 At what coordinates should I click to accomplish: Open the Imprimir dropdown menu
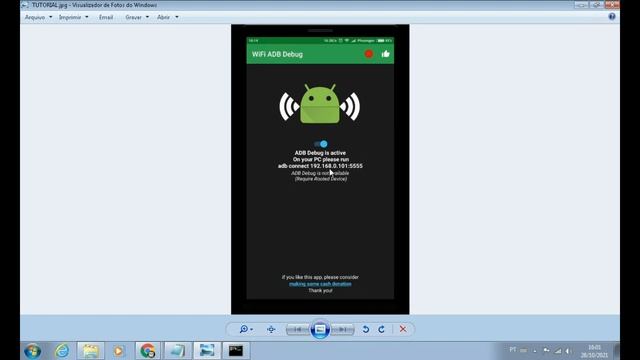[73, 17]
